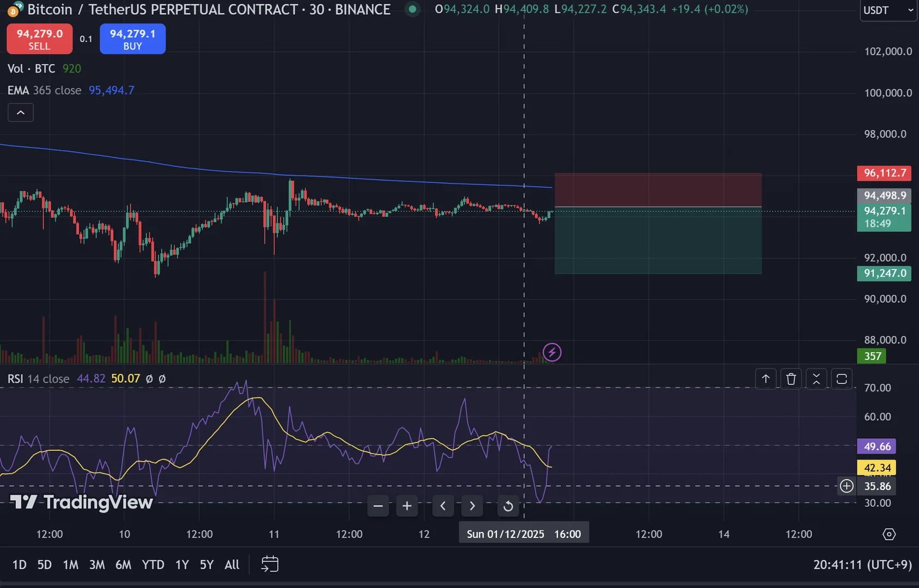
Task: Select the 1M date range
Action: pyautogui.click(x=71, y=565)
